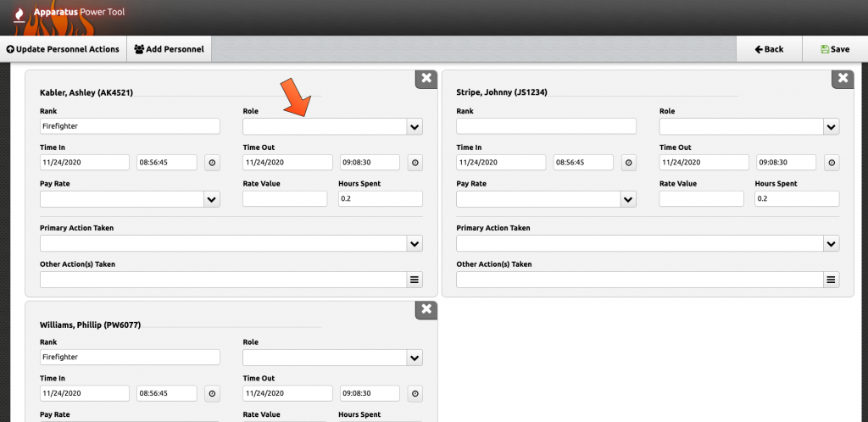Click Time In clock icon for Ashley Kabler
Screen dimensions: 868x422
coord(211,163)
